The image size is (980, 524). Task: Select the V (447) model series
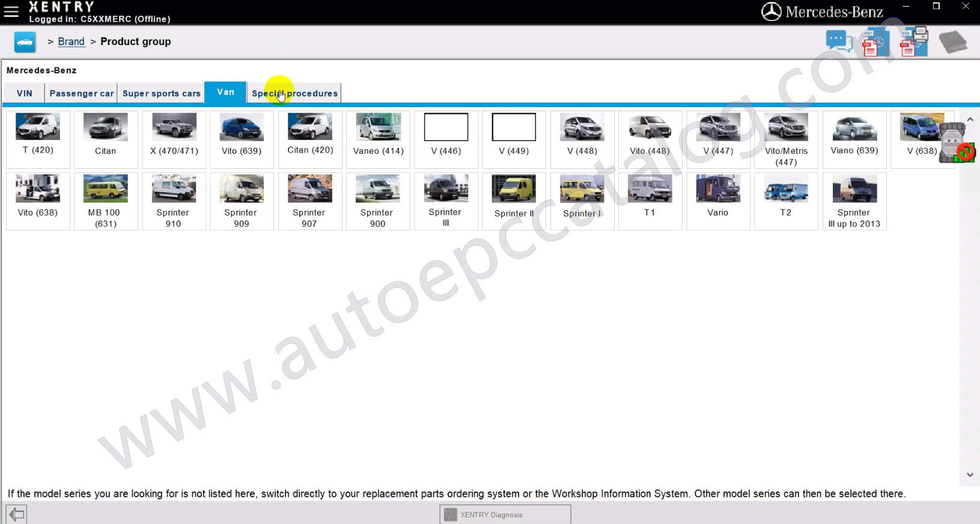[718, 139]
